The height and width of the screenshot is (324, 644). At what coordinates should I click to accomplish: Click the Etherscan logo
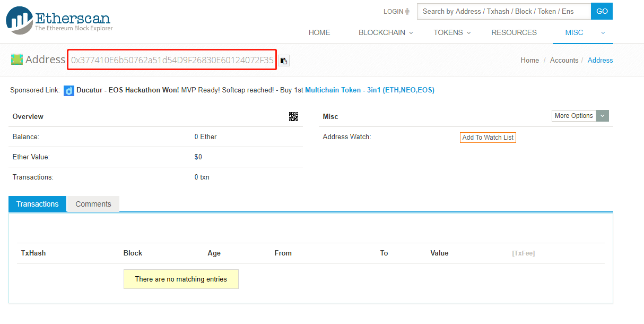coord(59,21)
